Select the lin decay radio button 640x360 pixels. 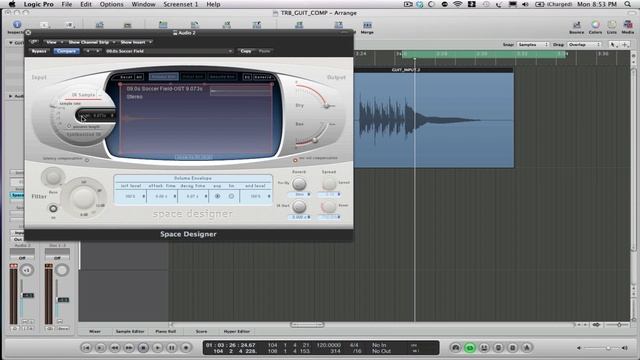[231, 196]
